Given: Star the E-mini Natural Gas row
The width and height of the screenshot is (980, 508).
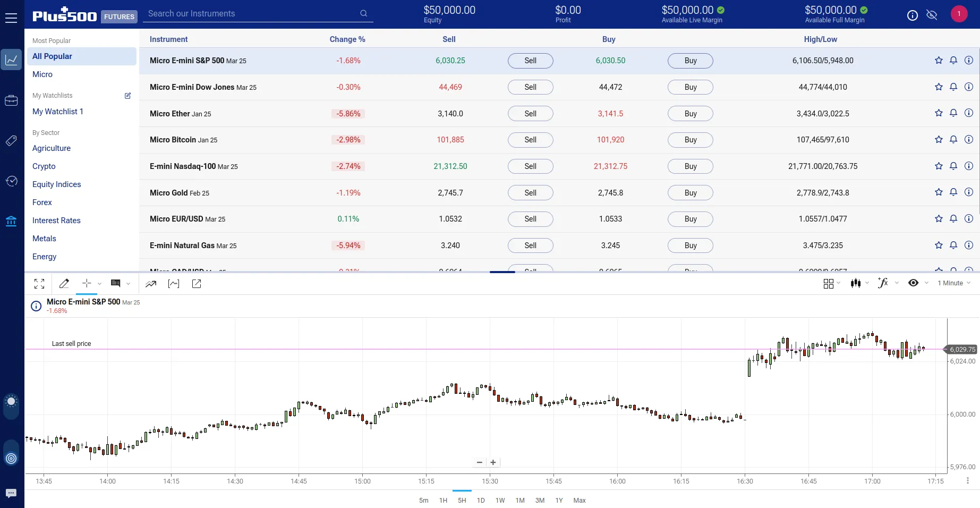Looking at the screenshot, I should pyautogui.click(x=939, y=245).
